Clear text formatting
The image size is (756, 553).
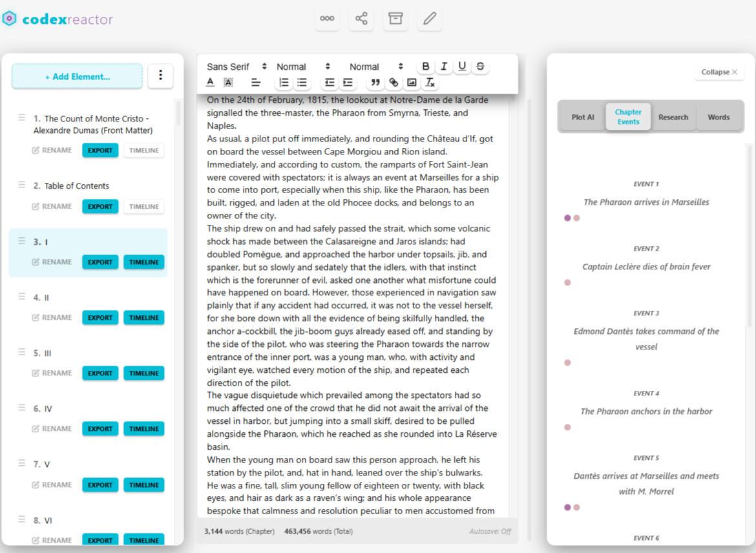pyautogui.click(x=430, y=83)
